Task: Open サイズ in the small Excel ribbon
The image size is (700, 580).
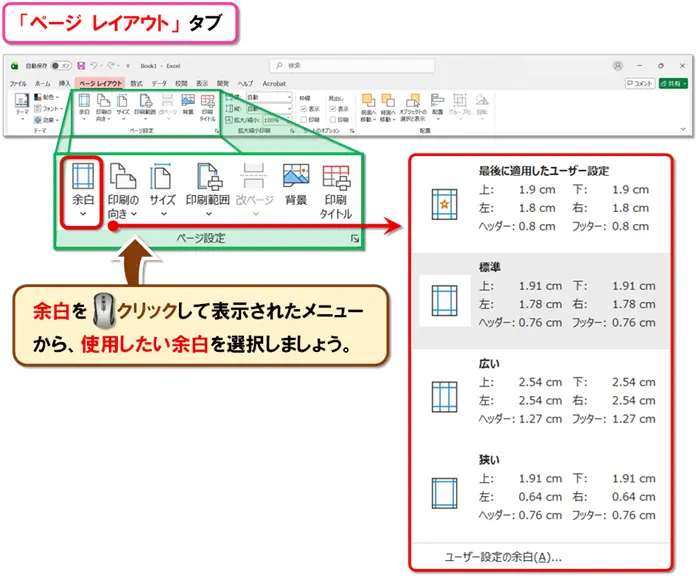Action: point(123,107)
